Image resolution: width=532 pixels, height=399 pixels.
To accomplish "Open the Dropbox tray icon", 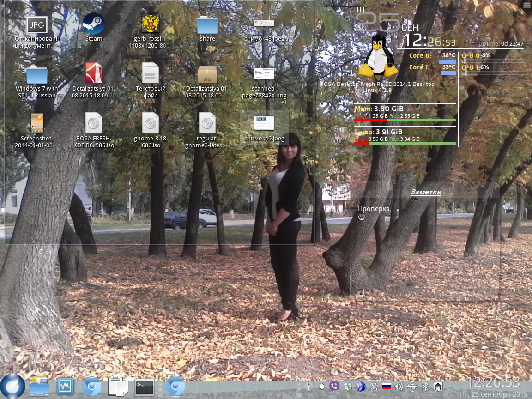I will (x=348, y=386).
